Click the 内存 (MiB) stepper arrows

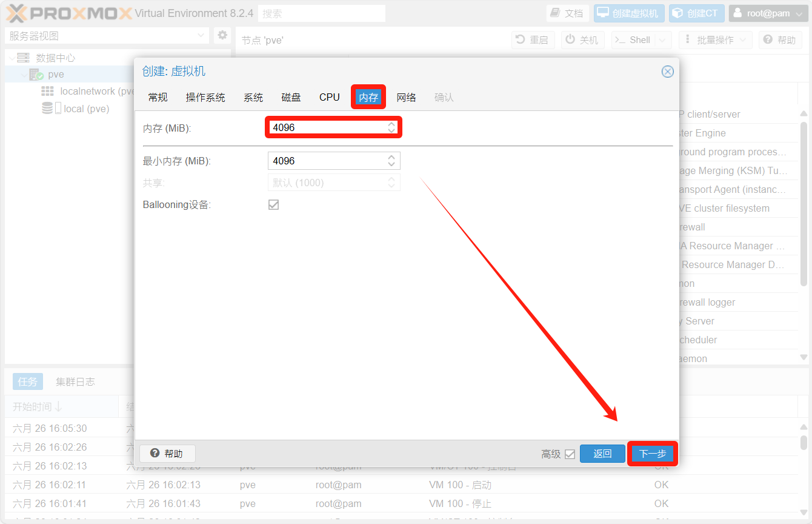pyautogui.click(x=391, y=127)
